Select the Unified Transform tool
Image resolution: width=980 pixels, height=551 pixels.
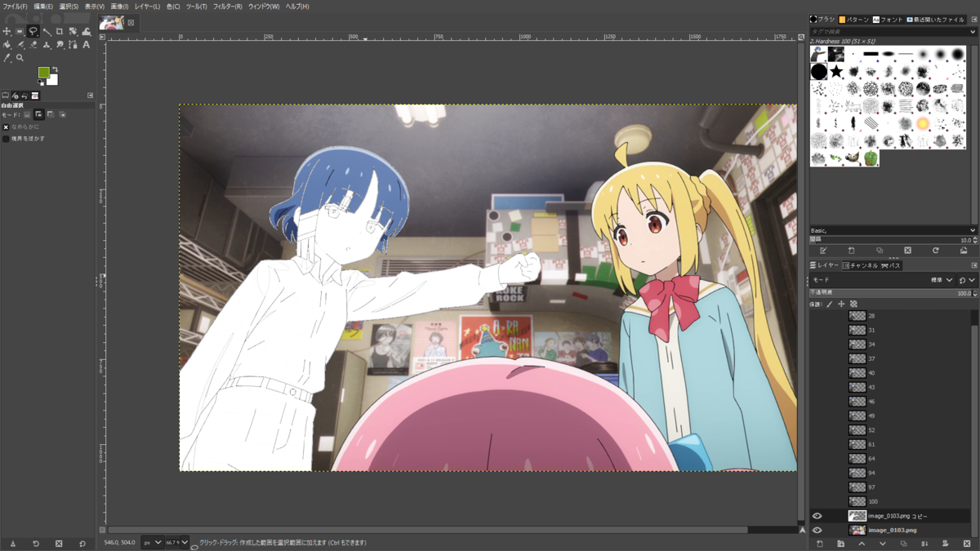pos(73,32)
